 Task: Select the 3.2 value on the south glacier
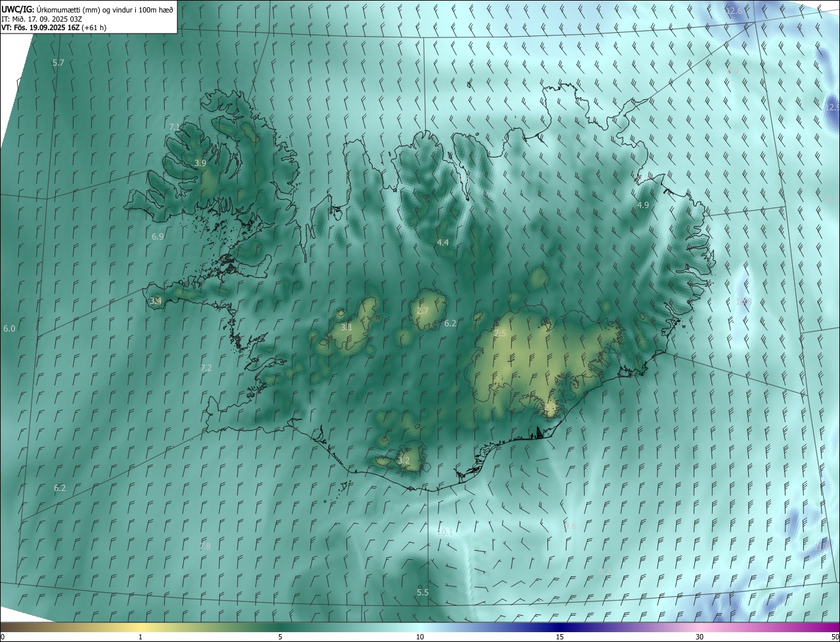tap(404, 461)
